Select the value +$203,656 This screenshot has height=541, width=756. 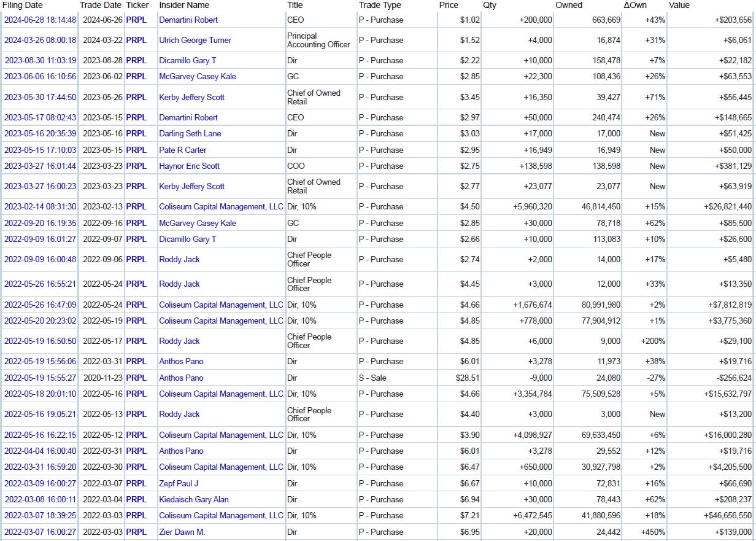[733, 20]
